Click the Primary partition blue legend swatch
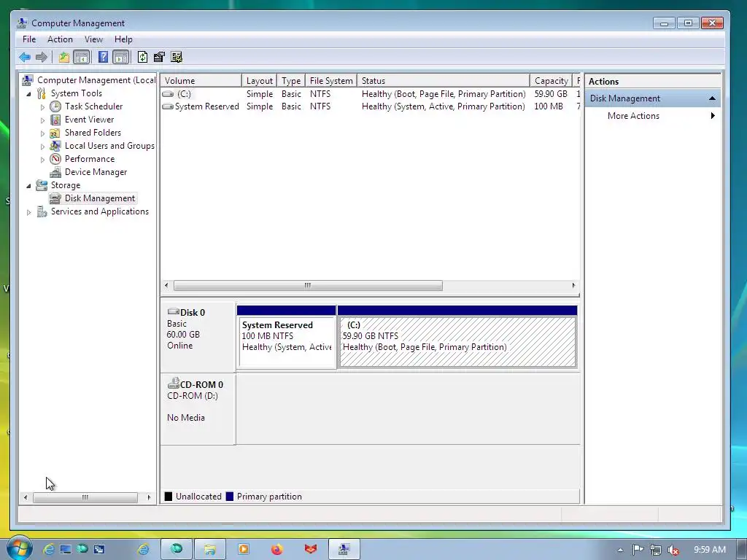Image resolution: width=747 pixels, height=560 pixels. (230, 496)
